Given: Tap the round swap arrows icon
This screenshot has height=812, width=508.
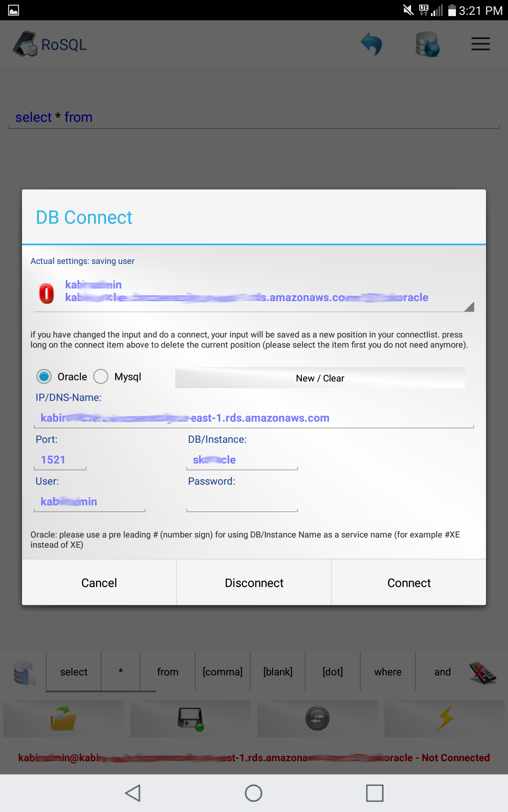Looking at the screenshot, I should (x=317, y=718).
